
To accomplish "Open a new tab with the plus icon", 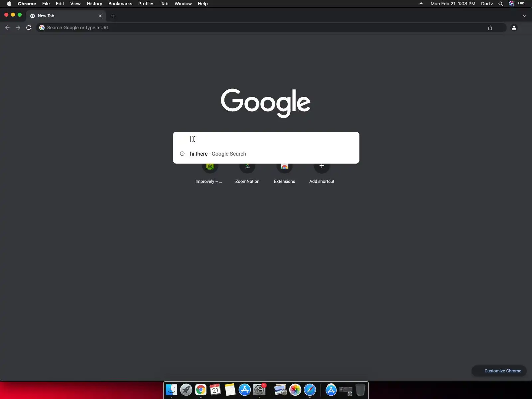I will (x=113, y=16).
